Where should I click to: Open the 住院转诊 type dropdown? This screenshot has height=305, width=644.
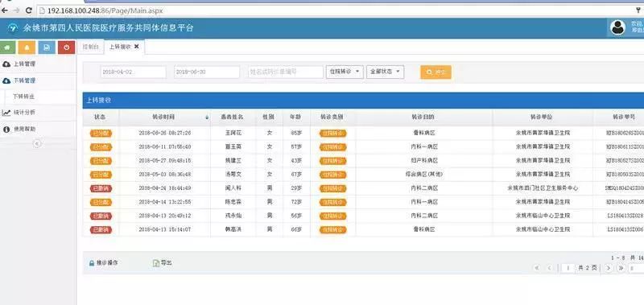pos(345,72)
